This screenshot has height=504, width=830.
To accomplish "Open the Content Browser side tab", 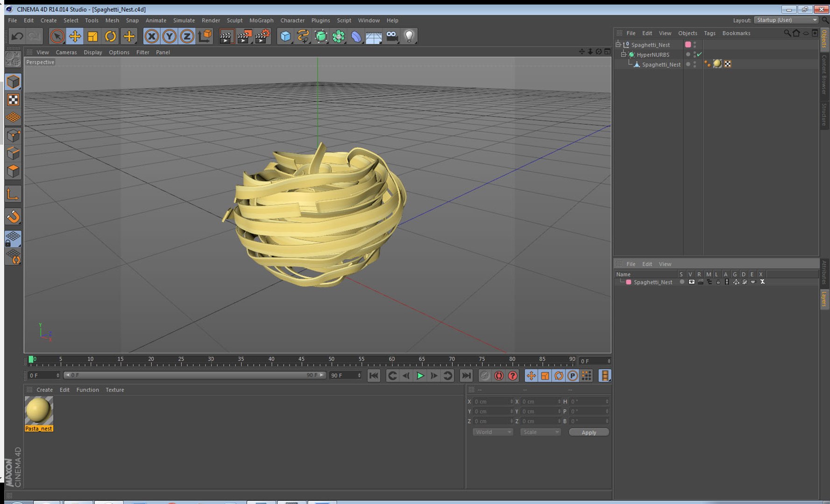I will (x=824, y=75).
